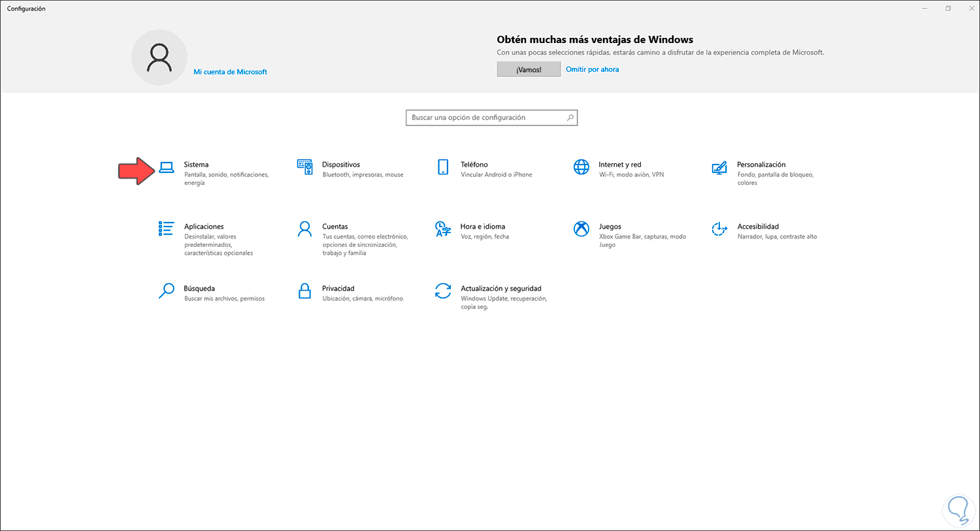980x531 pixels.
Task: Open the Actualización y seguridad icon
Action: tap(443, 291)
